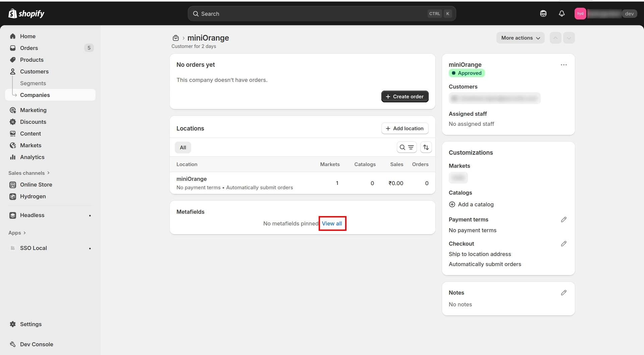This screenshot has width=644, height=355.
Task: Click the Create order button
Action: click(x=405, y=96)
